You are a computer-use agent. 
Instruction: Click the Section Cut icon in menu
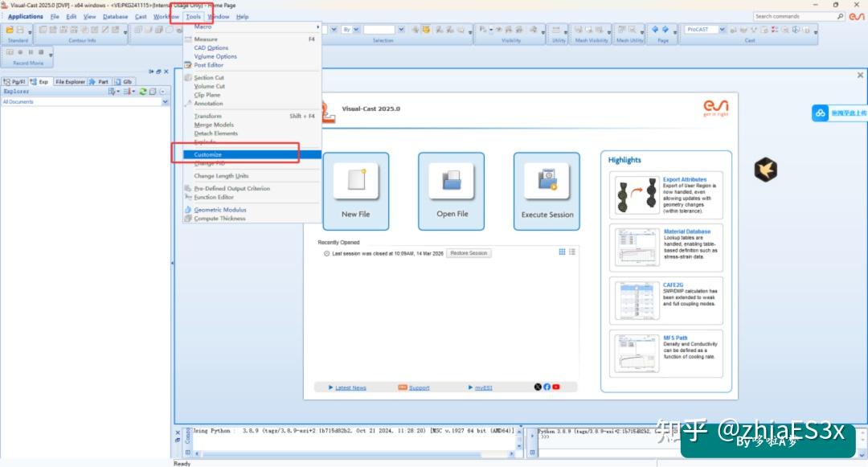coord(188,77)
